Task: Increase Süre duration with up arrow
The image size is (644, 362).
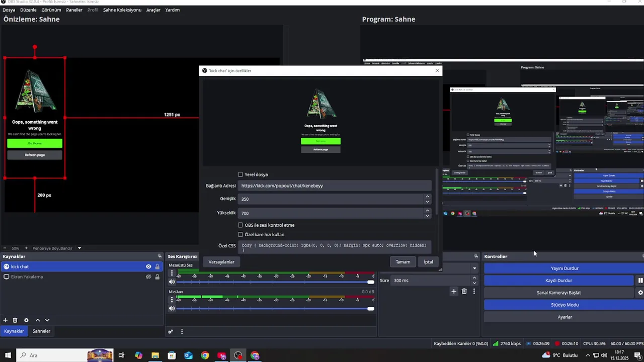Action: (x=474, y=278)
